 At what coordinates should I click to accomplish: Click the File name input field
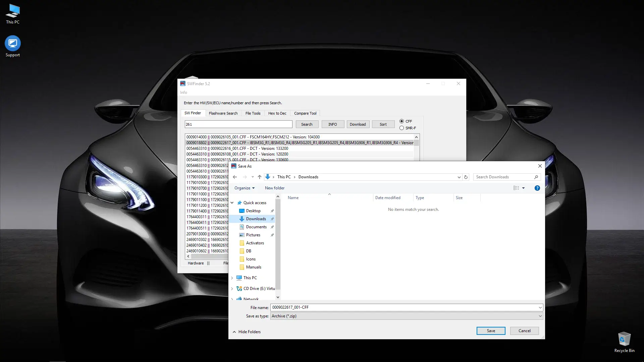point(402,307)
